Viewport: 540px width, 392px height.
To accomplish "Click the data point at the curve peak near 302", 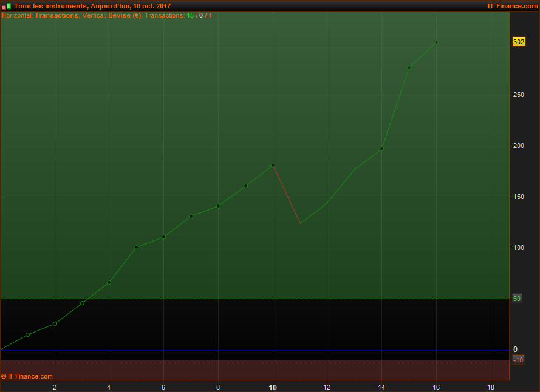I will click(x=436, y=42).
